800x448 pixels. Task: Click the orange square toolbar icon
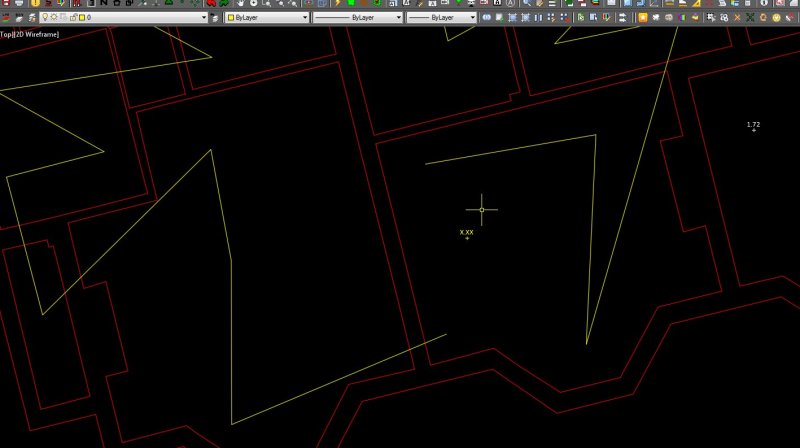tap(642, 17)
